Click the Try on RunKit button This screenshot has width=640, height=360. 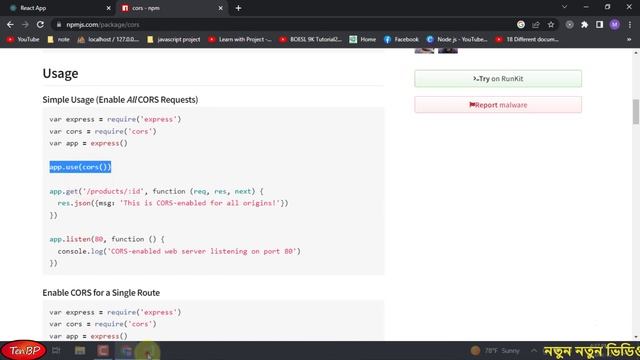[x=498, y=79]
